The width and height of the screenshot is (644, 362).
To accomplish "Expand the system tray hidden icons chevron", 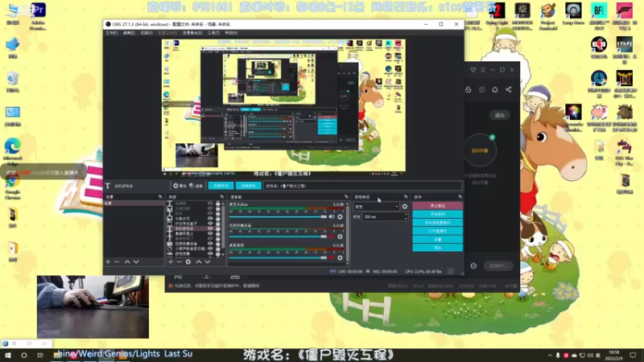I will click(550, 356).
